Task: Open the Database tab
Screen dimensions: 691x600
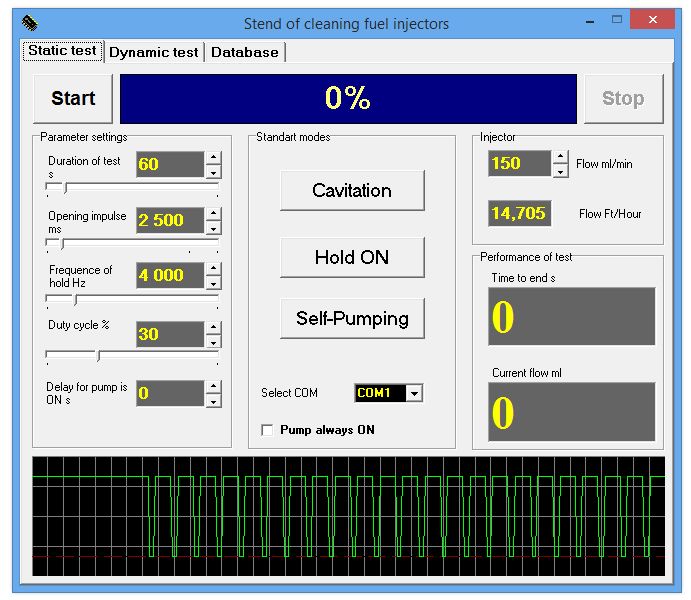Action: pos(244,52)
